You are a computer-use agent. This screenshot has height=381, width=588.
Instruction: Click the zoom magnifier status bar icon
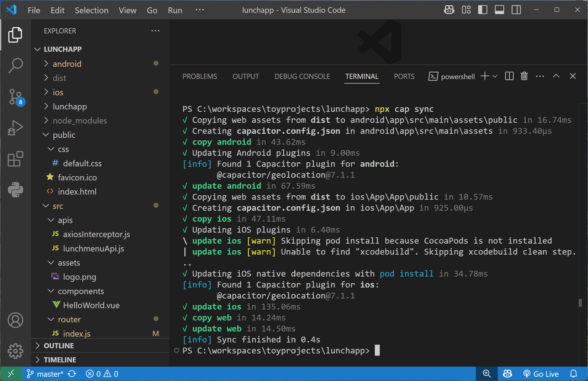487,374
